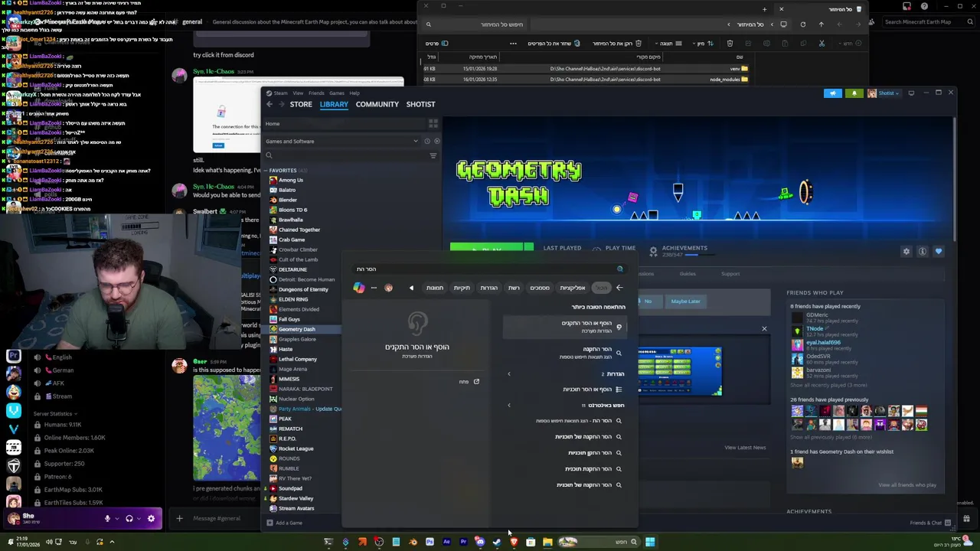
Task: Switch to the LIBRARY tab in Steam
Action: (334, 104)
